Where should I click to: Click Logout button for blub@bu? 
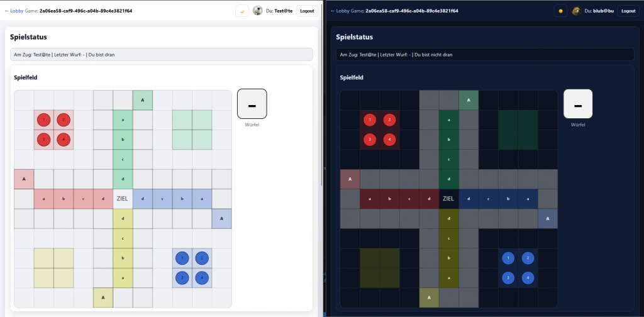tap(628, 11)
